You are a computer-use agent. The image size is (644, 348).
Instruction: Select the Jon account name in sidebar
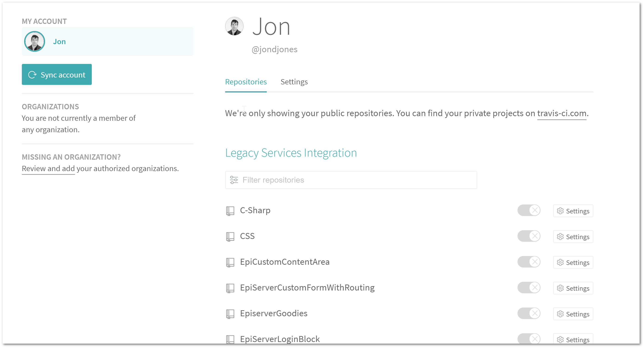pyautogui.click(x=59, y=41)
